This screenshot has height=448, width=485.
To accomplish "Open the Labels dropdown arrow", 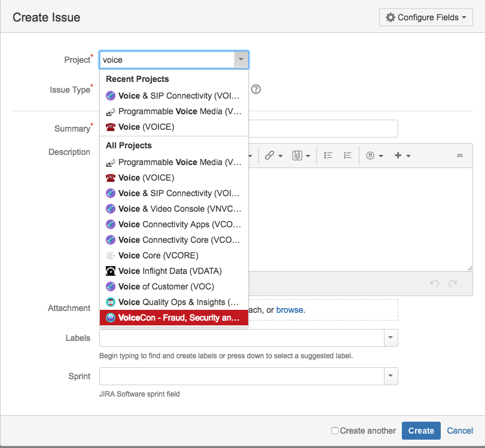I will [390, 338].
